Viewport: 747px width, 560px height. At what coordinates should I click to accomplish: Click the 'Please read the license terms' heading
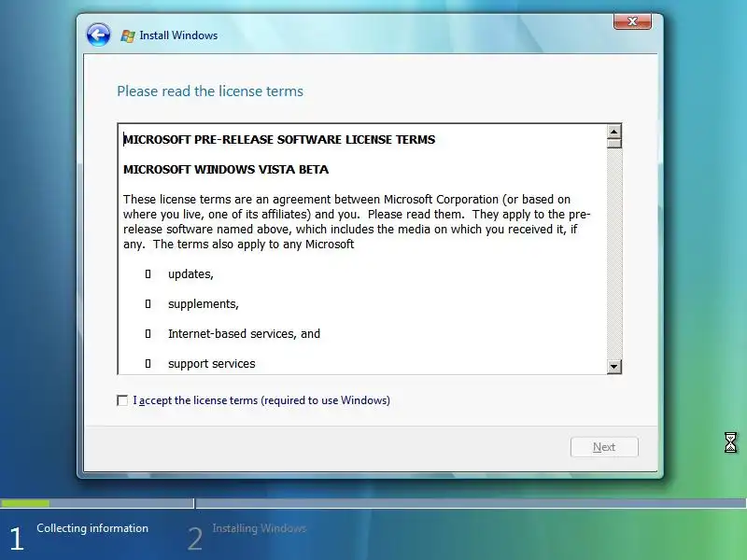point(210,91)
